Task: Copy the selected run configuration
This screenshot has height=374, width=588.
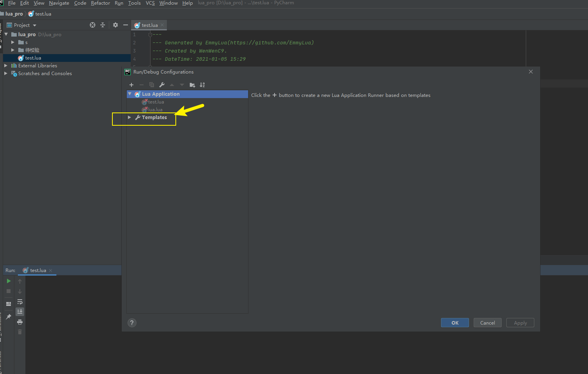Action: point(152,85)
